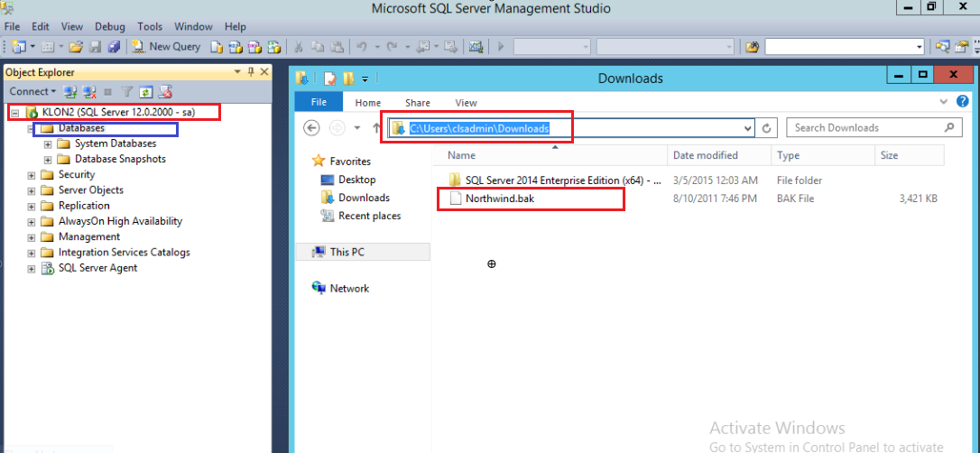
Task: Expand the Security folder node
Action: pyautogui.click(x=32, y=175)
